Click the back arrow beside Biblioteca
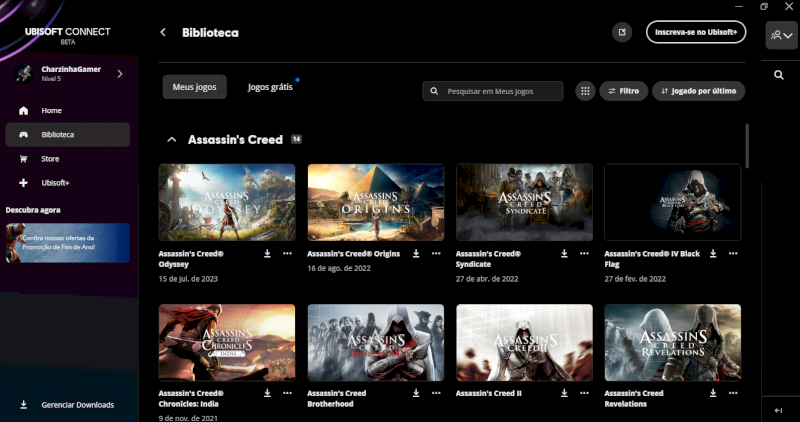The width and height of the screenshot is (800, 422). click(163, 32)
